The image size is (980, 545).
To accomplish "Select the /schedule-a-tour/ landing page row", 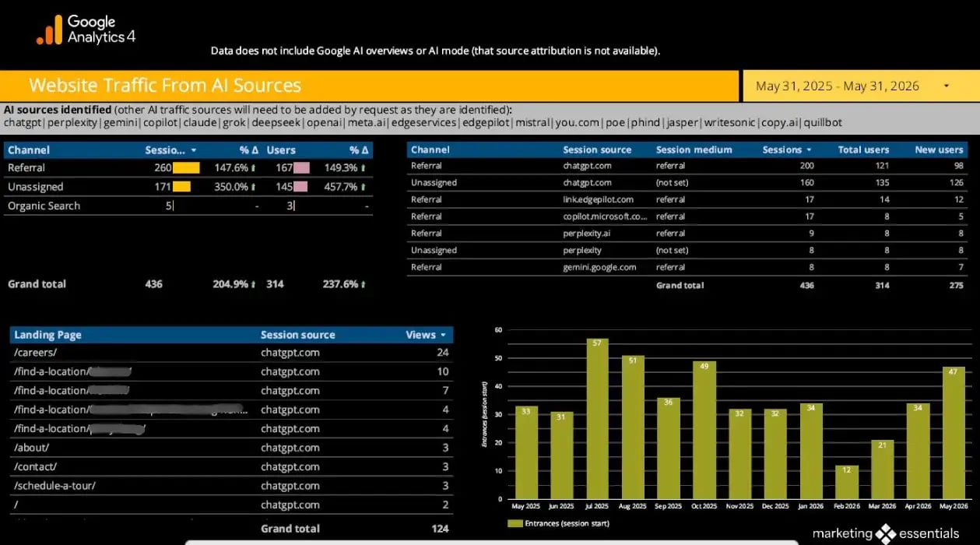I will pos(231,486).
